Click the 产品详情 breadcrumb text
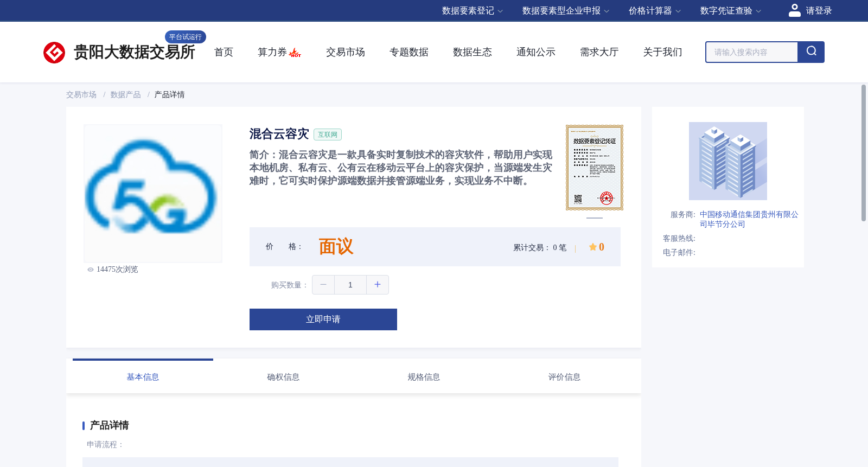 (x=170, y=95)
